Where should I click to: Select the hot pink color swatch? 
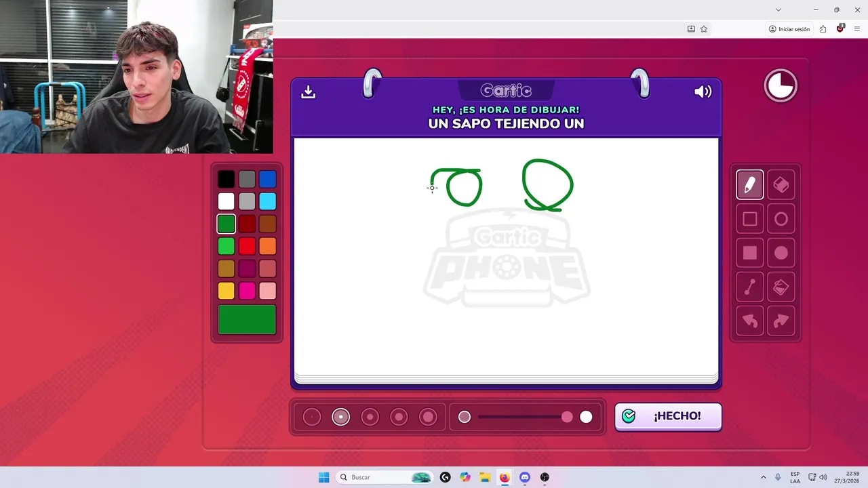point(247,291)
